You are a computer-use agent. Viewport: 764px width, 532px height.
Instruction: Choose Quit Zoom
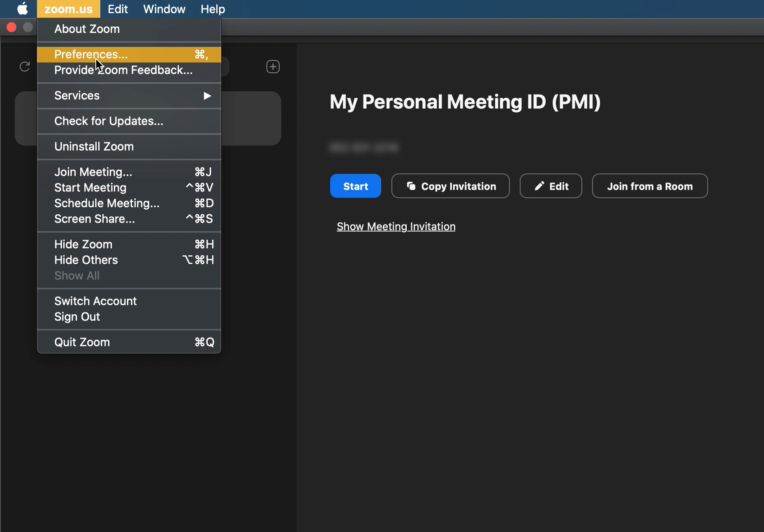pyautogui.click(x=129, y=342)
